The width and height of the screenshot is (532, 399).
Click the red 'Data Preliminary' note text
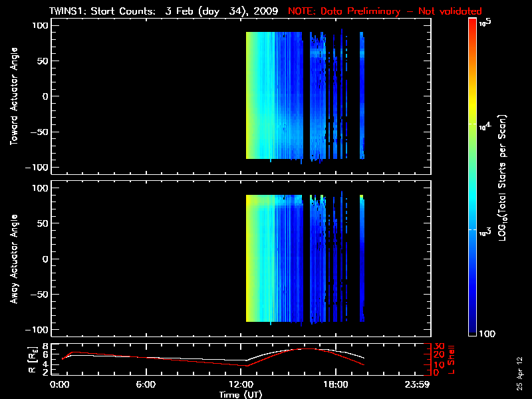(x=384, y=11)
